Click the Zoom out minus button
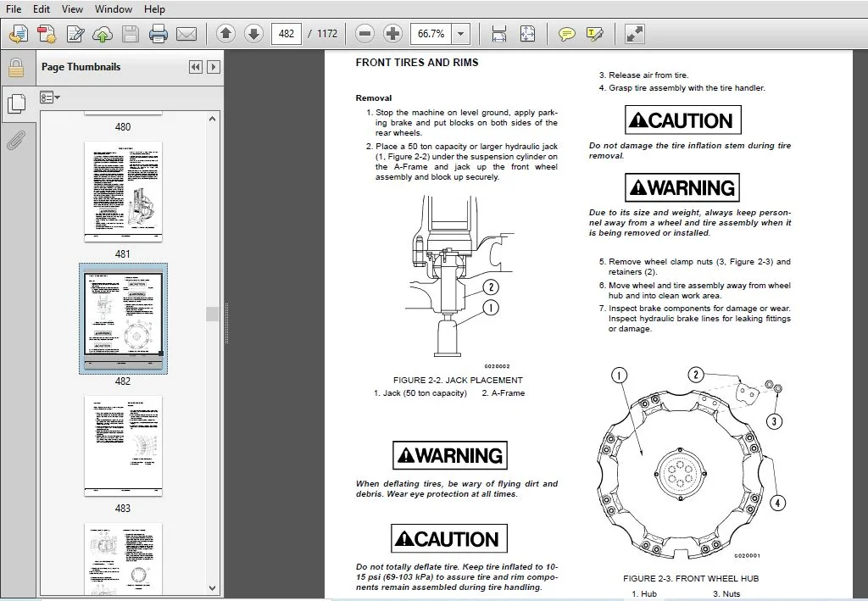 (364, 34)
